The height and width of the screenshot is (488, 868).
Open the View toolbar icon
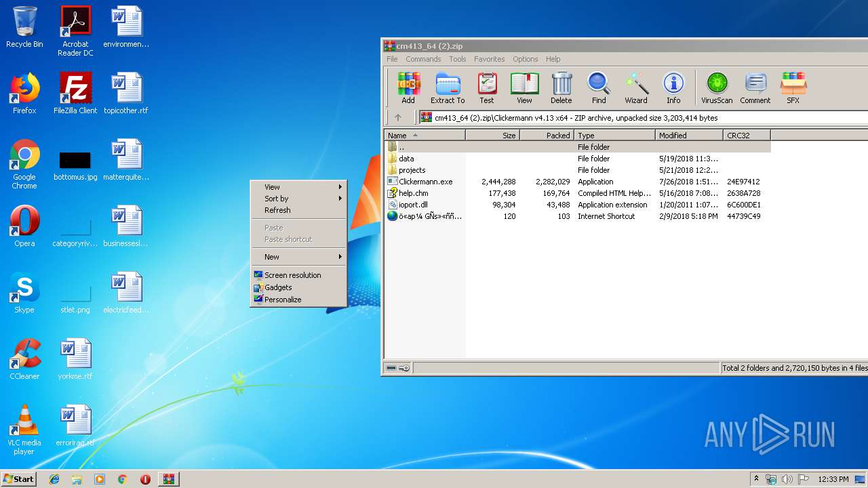[524, 88]
